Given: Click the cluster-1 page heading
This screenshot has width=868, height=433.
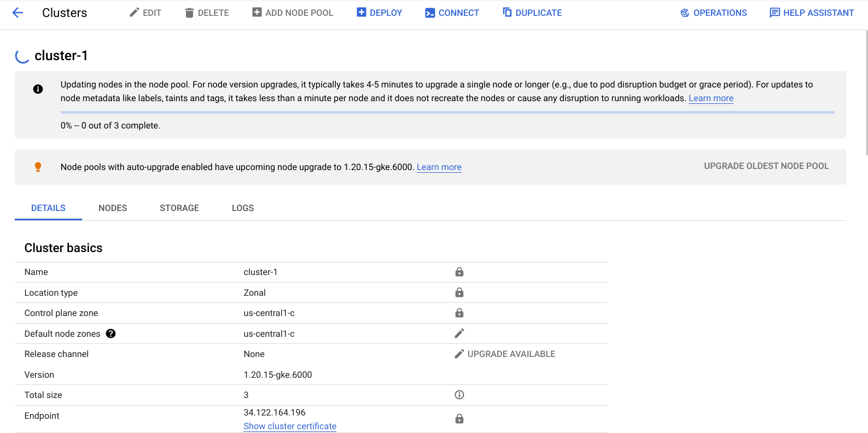Looking at the screenshot, I should pos(61,56).
